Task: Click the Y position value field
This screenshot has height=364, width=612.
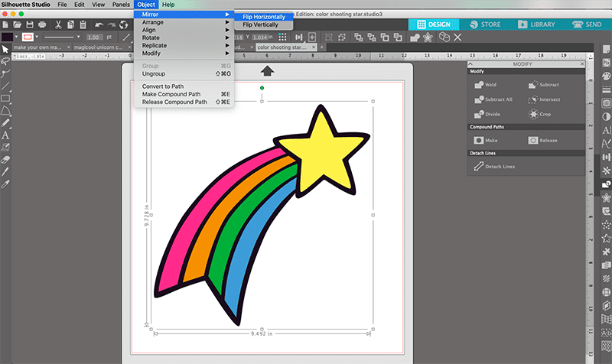Action: point(259,37)
